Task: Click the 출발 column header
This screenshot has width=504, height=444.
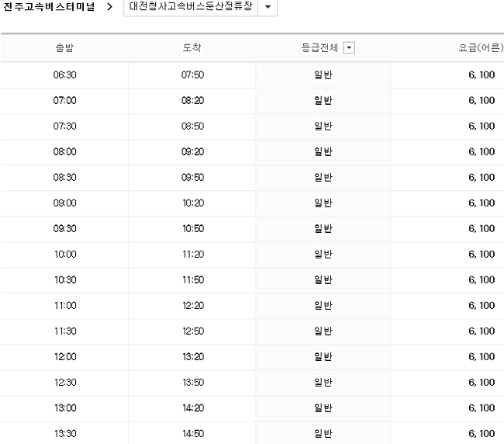Action: (x=64, y=47)
